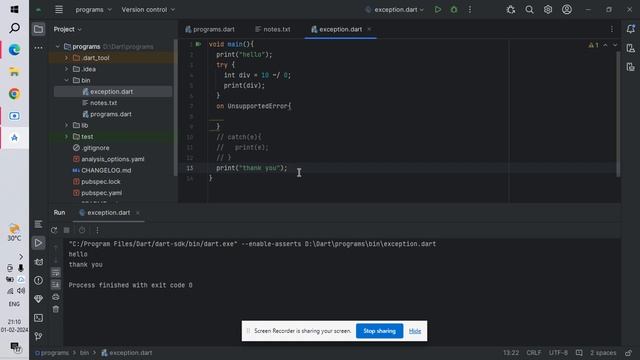Viewport: 640px width, 360px height.
Task: Switch to notes.txt editor tab
Action: point(273,29)
